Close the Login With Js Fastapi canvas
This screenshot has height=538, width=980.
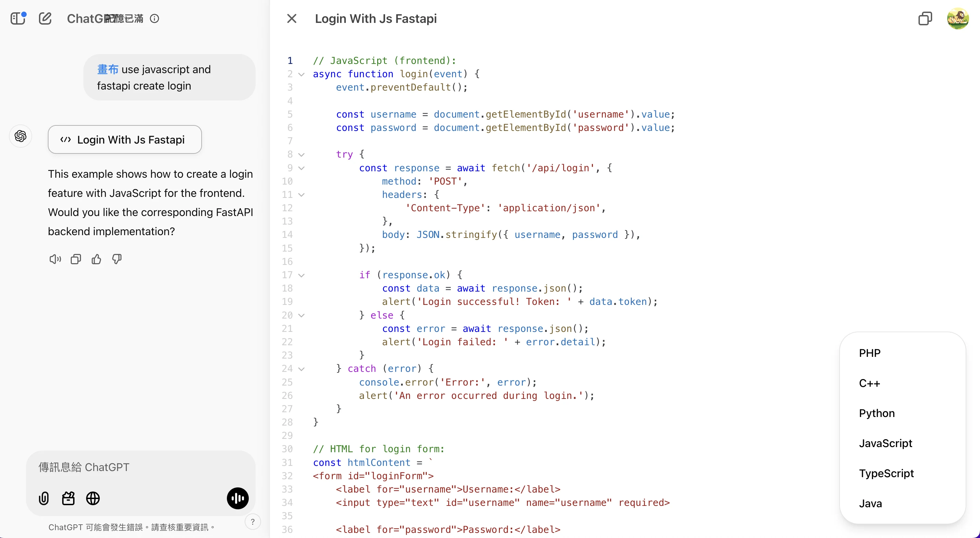click(292, 18)
